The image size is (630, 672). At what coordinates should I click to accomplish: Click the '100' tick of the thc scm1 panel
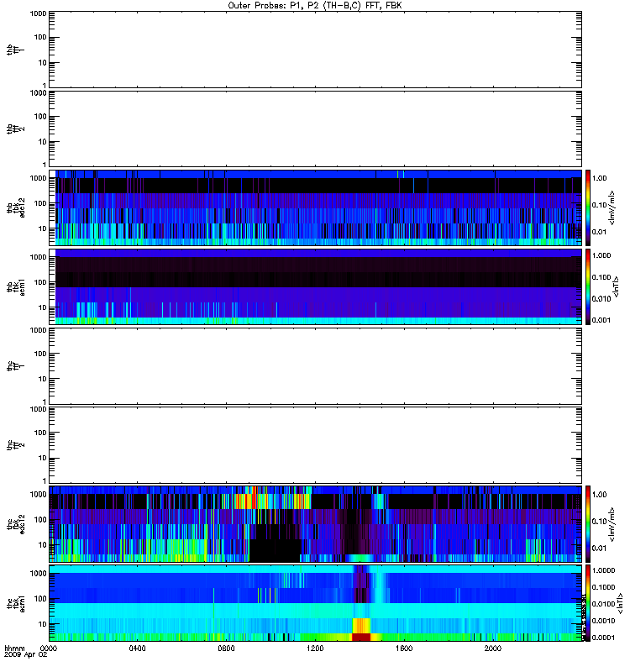[40, 599]
